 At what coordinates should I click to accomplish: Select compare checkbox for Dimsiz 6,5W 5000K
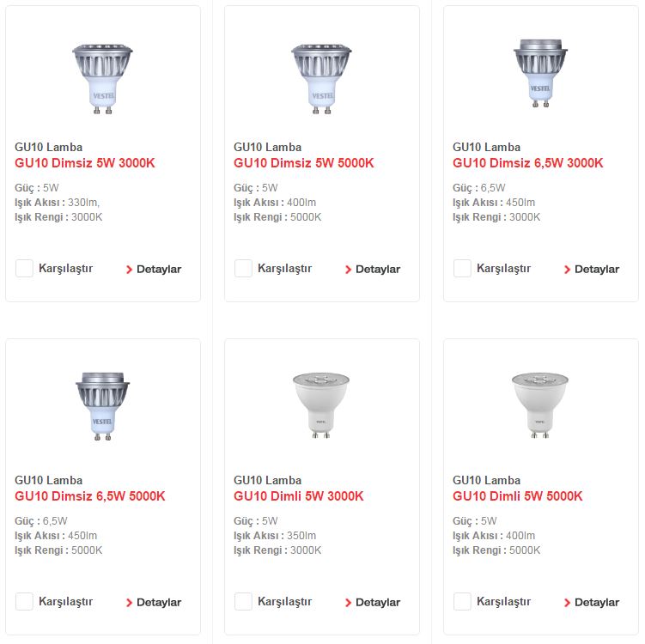coord(24,602)
